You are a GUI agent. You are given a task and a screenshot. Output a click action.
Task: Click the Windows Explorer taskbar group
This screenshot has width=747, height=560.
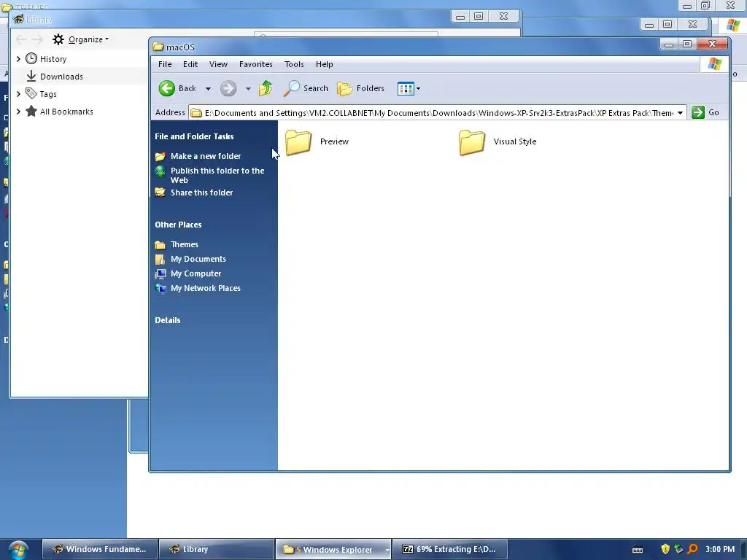coord(333,549)
